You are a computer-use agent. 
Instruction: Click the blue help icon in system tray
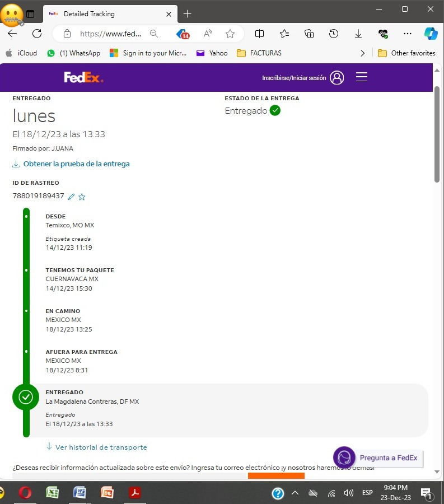[x=278, y=493]
